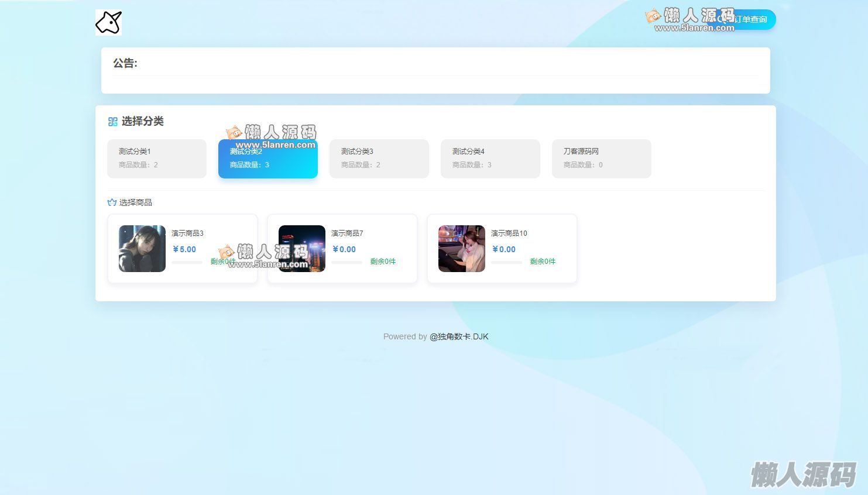Viewport: 868px width, 495px height.
Task: Click the 公告 announcement heading
Action: (125, 63)
